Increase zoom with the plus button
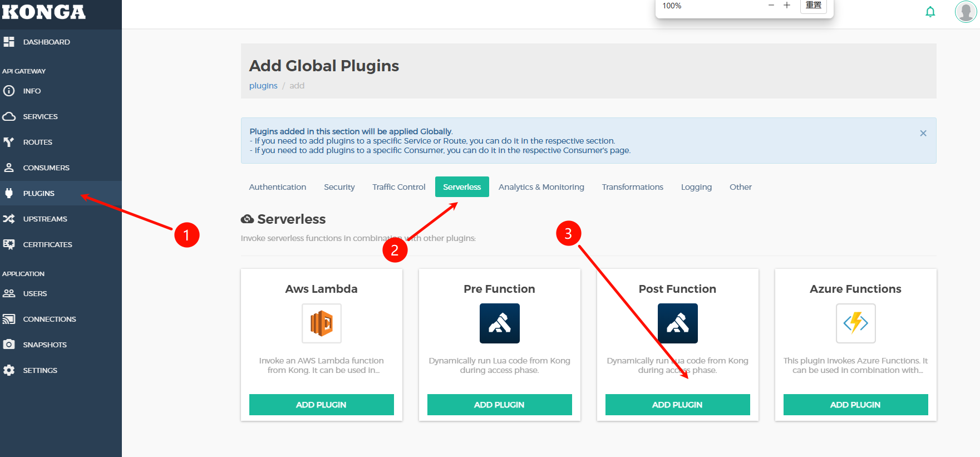 pos(787,6)
